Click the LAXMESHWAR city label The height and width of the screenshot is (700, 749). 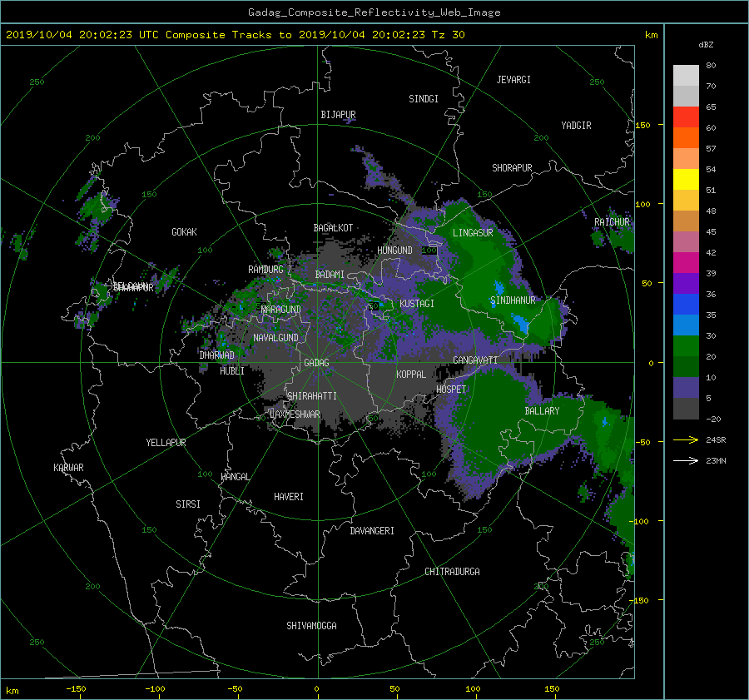(295, 415)
